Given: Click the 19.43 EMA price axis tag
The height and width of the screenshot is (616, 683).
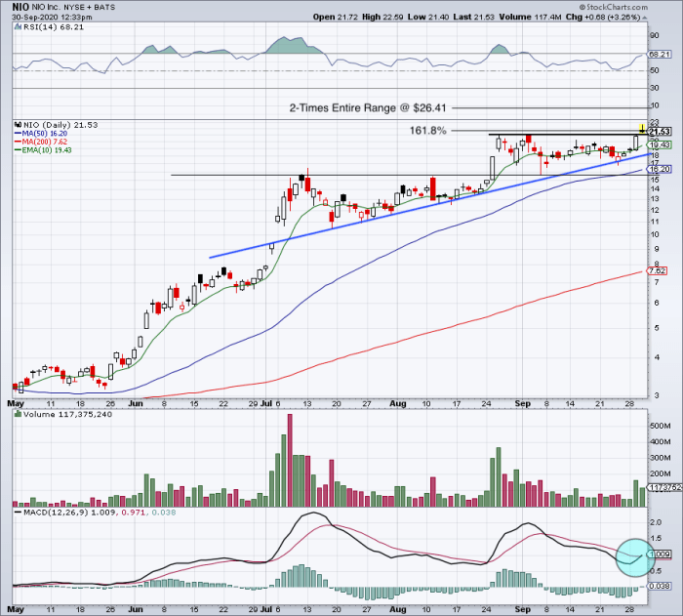Looking at the screenshot, I should pos(660,144).
